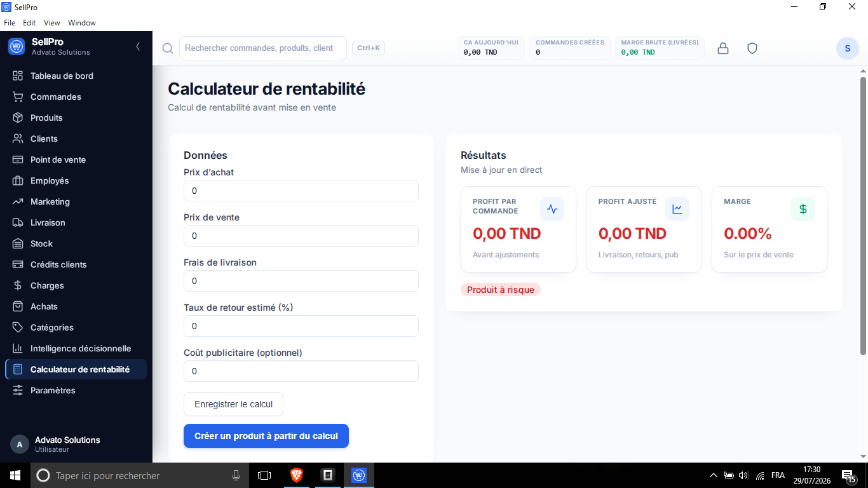Go to Calculateur de rentabilité page
The width and height of the screenshot is (868, 488).
[76, 369]
